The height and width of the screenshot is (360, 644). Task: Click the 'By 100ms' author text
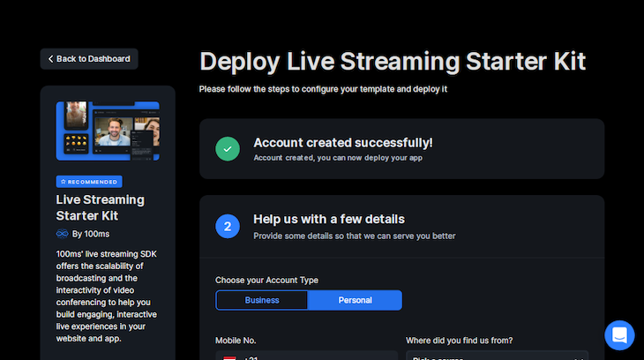tap(91, 234)
